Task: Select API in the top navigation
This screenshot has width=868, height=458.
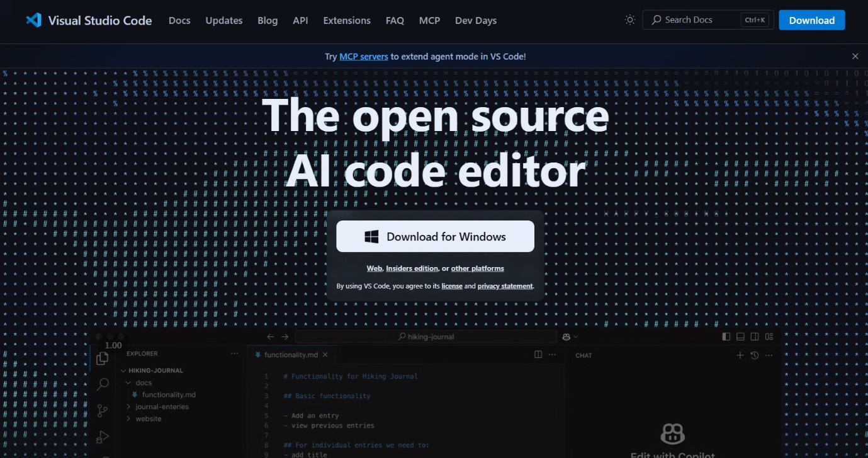Action: click(x=300, y=20)
